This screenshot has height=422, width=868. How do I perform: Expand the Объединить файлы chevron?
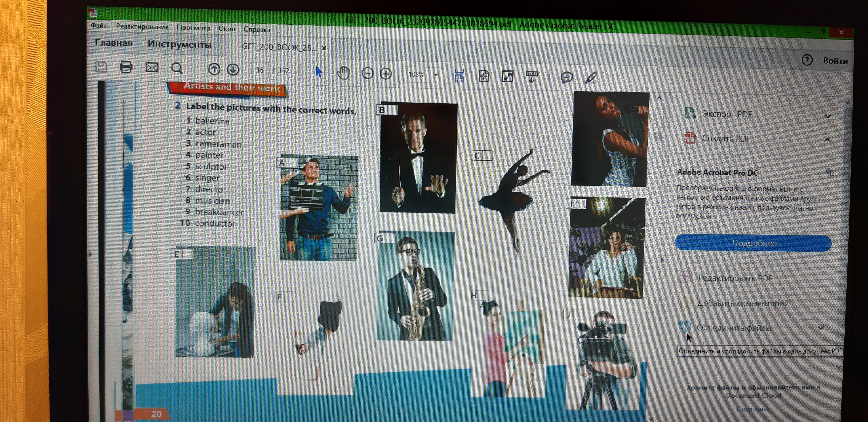[x=821, y=328]
